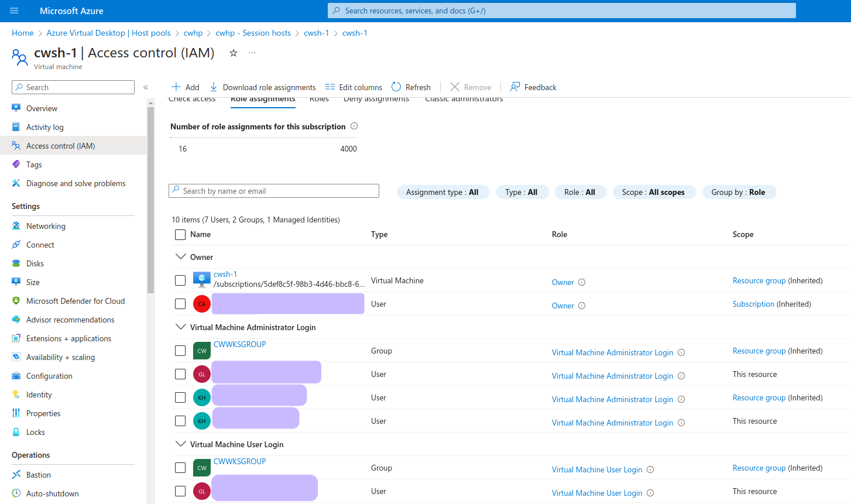Go to cwhp - Session hosts breadcrumb

coord(253,33)
